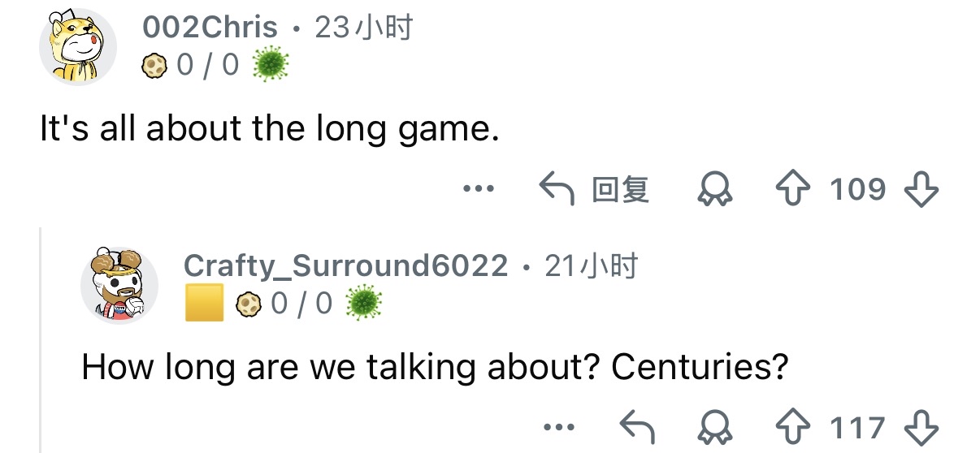
Task: Click the reply arrow on 002Chris's comment
Action: click(x=557, y=190)
